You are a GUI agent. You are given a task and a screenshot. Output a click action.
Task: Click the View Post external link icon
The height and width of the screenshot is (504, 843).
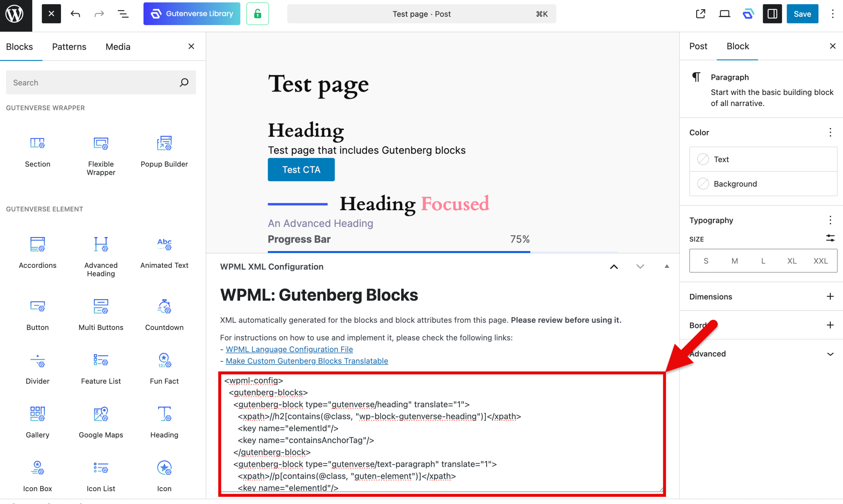tap(700, 14)
